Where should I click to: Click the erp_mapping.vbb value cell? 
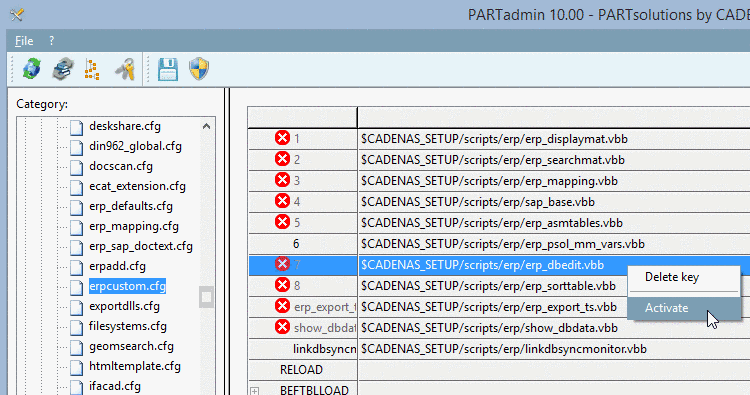[554, 181]
